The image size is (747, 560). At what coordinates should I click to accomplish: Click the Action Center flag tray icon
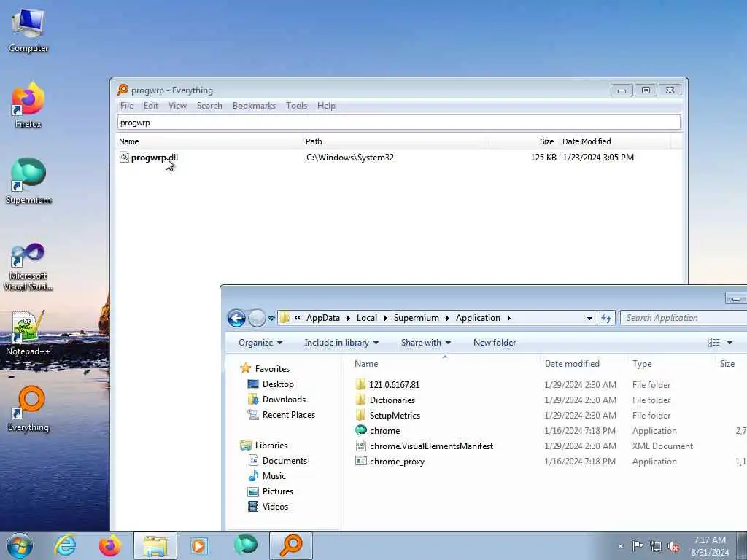(638, 545)
